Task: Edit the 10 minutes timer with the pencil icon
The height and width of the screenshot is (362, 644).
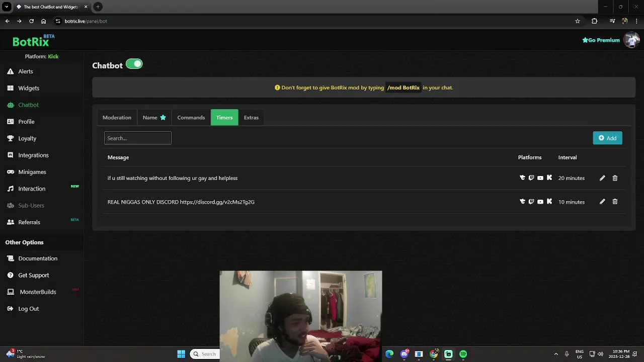Action: (x=602, y=202)
